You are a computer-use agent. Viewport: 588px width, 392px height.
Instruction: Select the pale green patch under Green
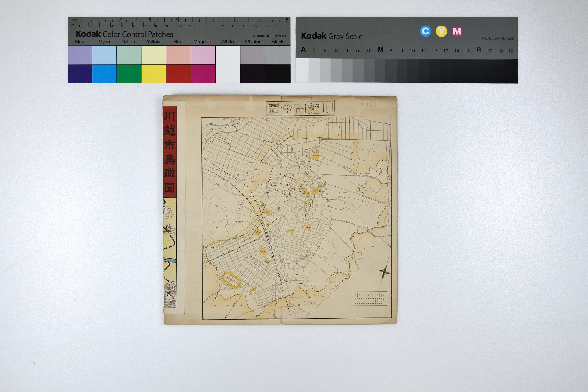pos(129,55)
